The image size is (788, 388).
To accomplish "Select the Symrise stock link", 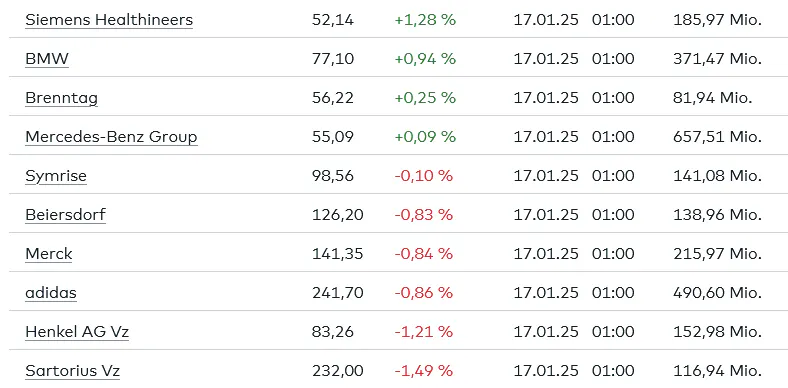I will 56,176.
